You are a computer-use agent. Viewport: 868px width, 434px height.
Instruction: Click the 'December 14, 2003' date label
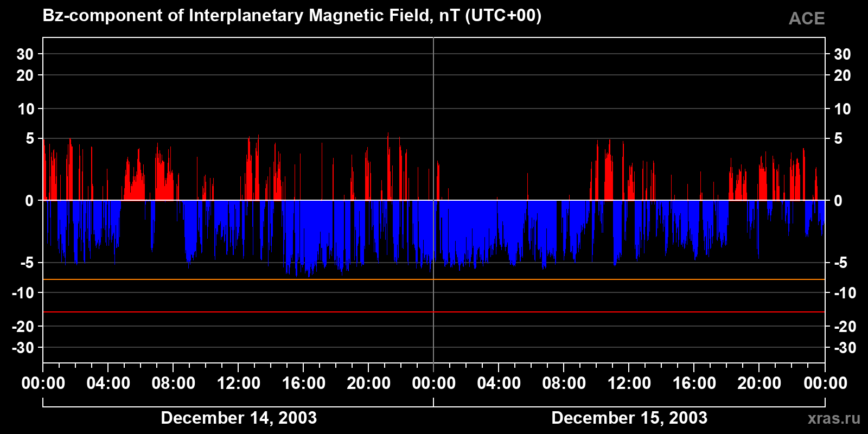coord(239,418)
